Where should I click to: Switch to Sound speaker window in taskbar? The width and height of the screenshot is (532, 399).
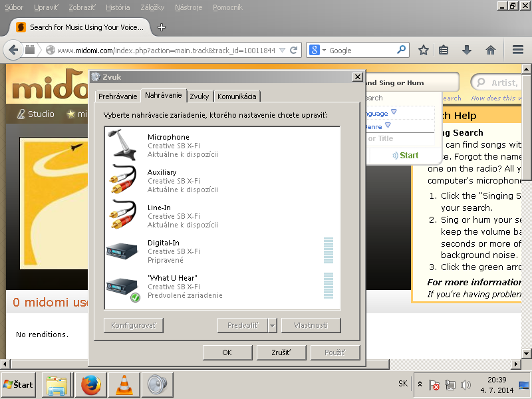coord(158,385)
